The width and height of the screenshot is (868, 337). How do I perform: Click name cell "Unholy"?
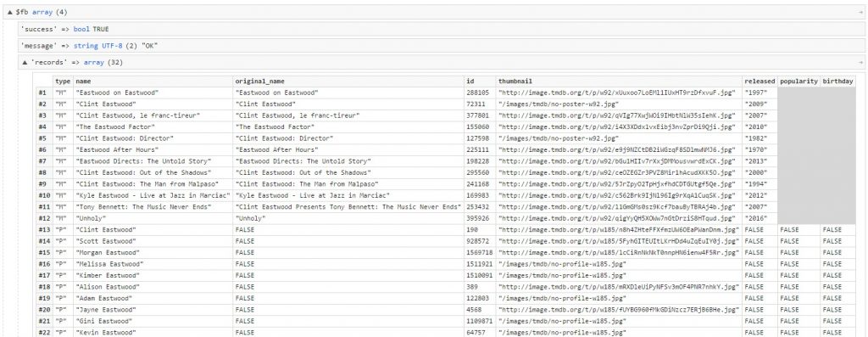coord(153,218)
